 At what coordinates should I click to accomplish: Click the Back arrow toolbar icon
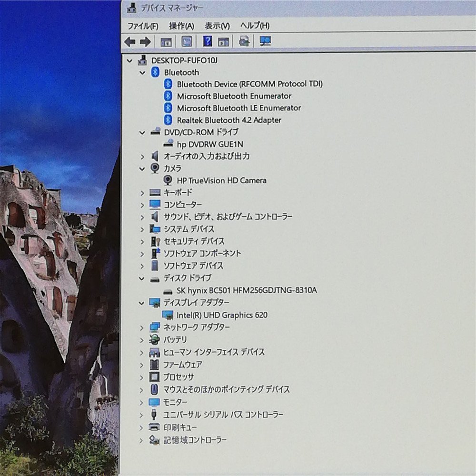point(130,41)
